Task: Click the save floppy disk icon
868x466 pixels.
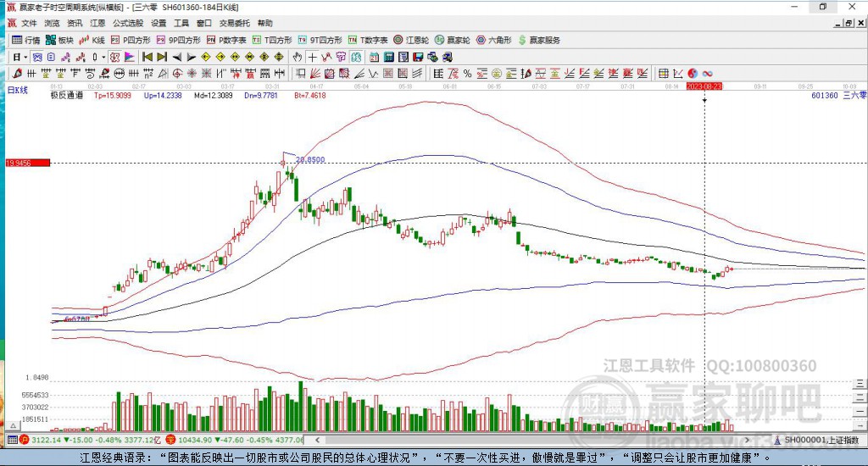Action: 418,57
